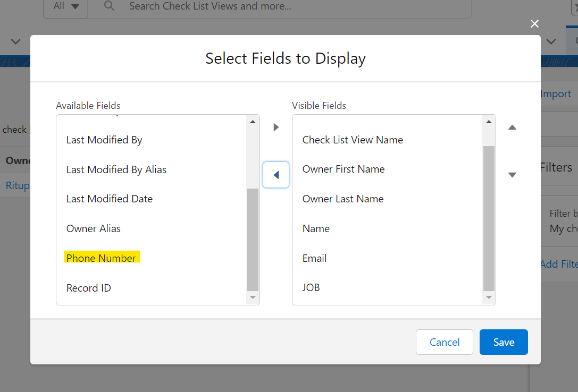The image size is (578, 392).
Task: Select Email in Visible Fields
Action: click(x=314, y=258)
